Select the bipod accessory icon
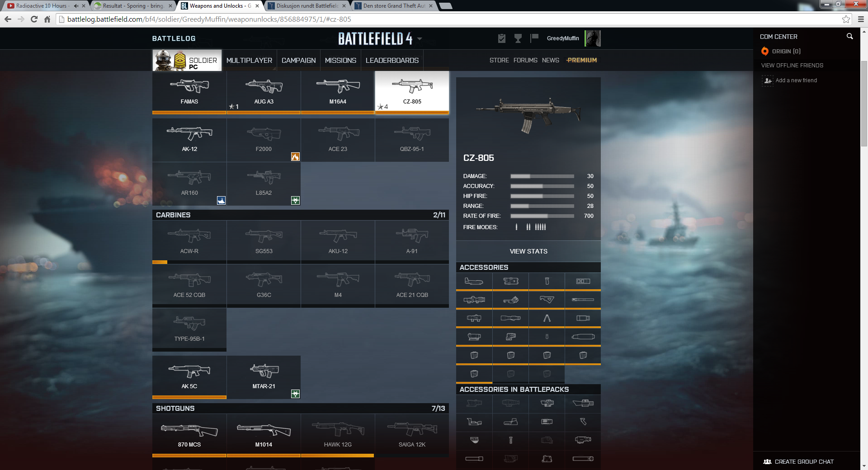 coord(547,318)
